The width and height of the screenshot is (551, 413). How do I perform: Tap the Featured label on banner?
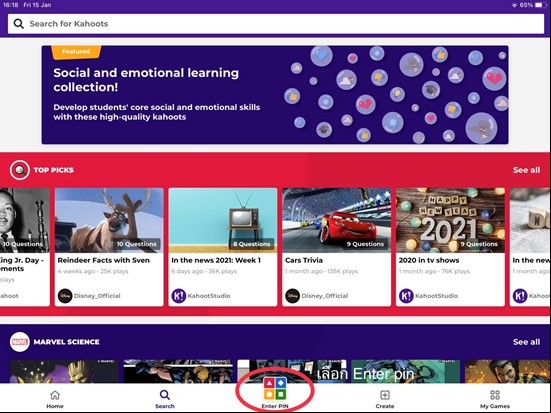pyautogui.click(x=76, y=52)
